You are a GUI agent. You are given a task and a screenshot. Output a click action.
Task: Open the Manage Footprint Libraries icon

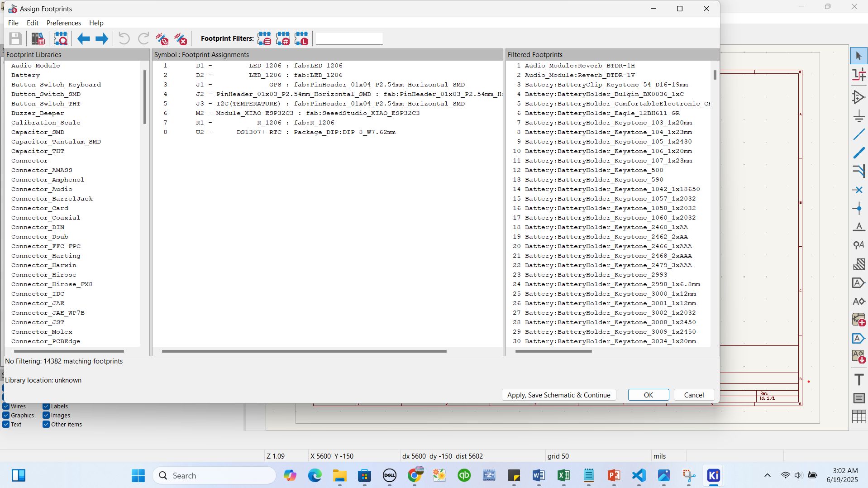[38, 39]
